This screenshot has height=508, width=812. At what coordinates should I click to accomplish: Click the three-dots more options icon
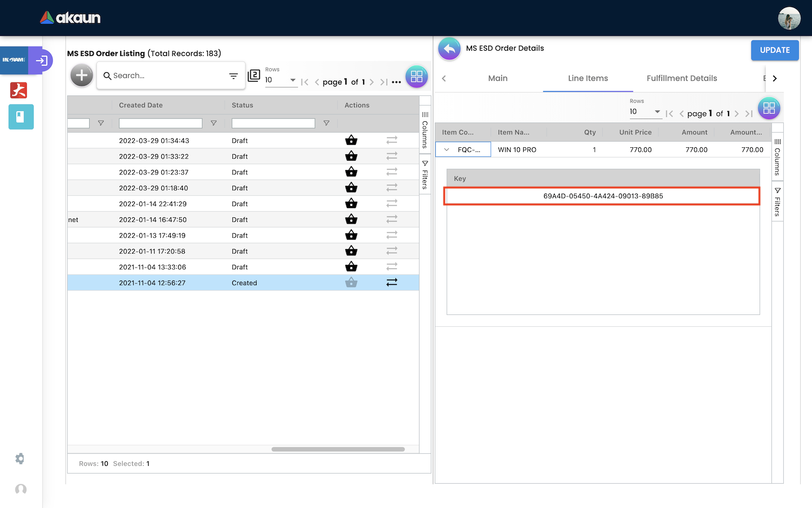tap(396, 82)
